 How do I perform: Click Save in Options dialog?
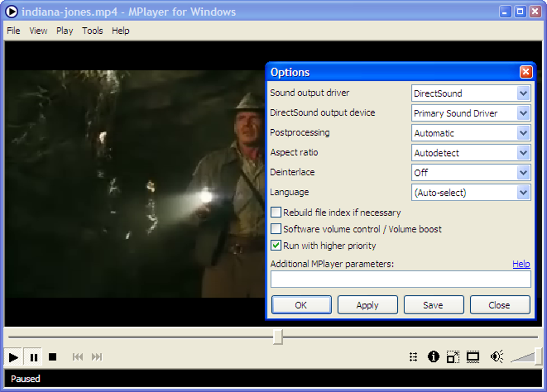[434, 305]
